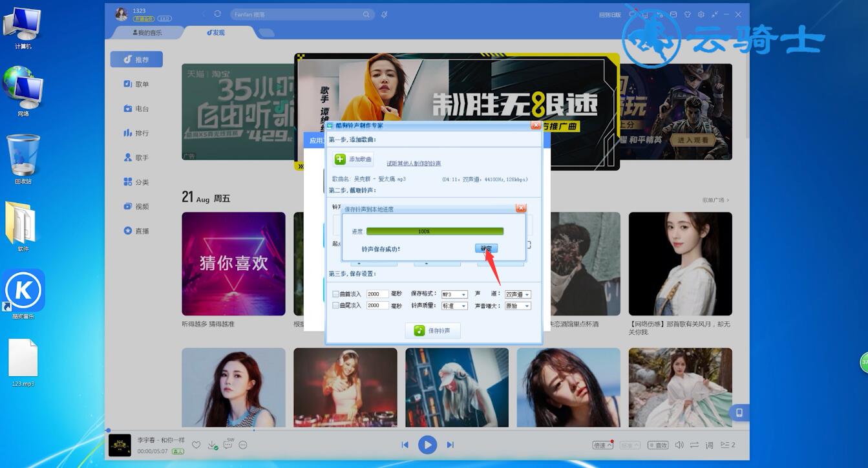This screenshot has height=468, width=868.
Task: Open the 试听其他人制作的铃声 link
Action: point(414,164)
